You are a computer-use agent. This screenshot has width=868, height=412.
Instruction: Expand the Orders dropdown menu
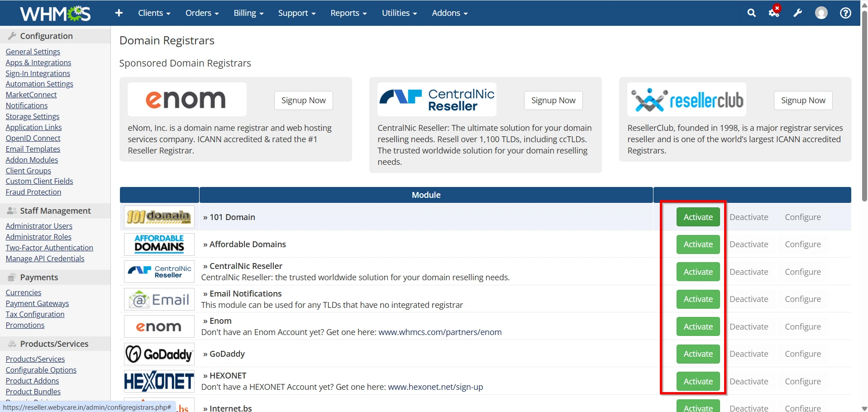pos(202,13)
